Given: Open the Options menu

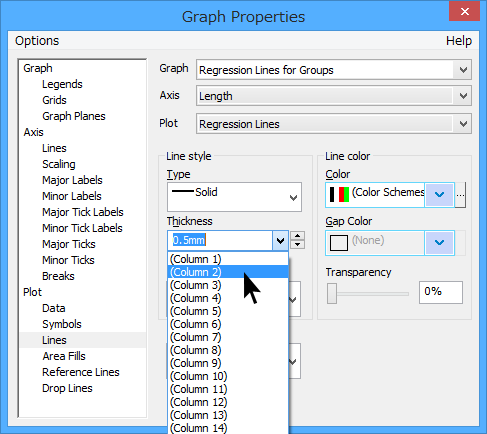Looking at the screenshot, I should 37,41.
